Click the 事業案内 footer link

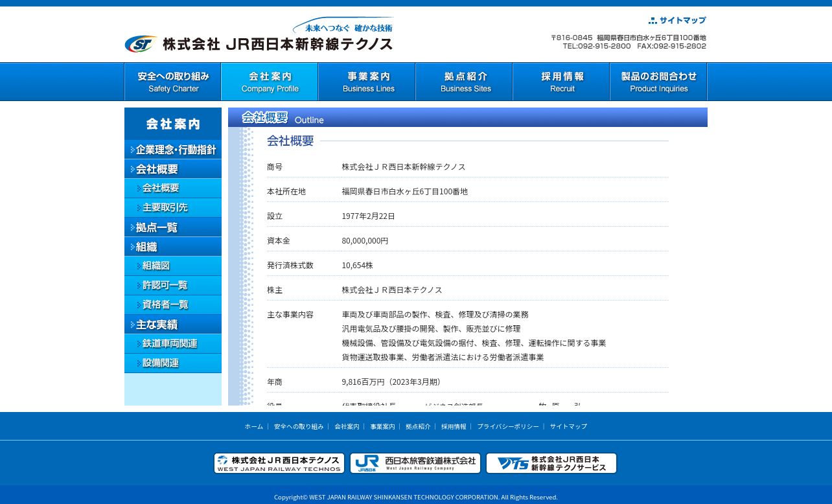382,426
